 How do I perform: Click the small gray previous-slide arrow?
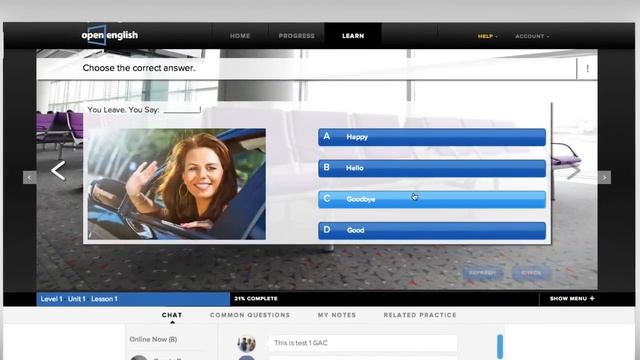29,178
